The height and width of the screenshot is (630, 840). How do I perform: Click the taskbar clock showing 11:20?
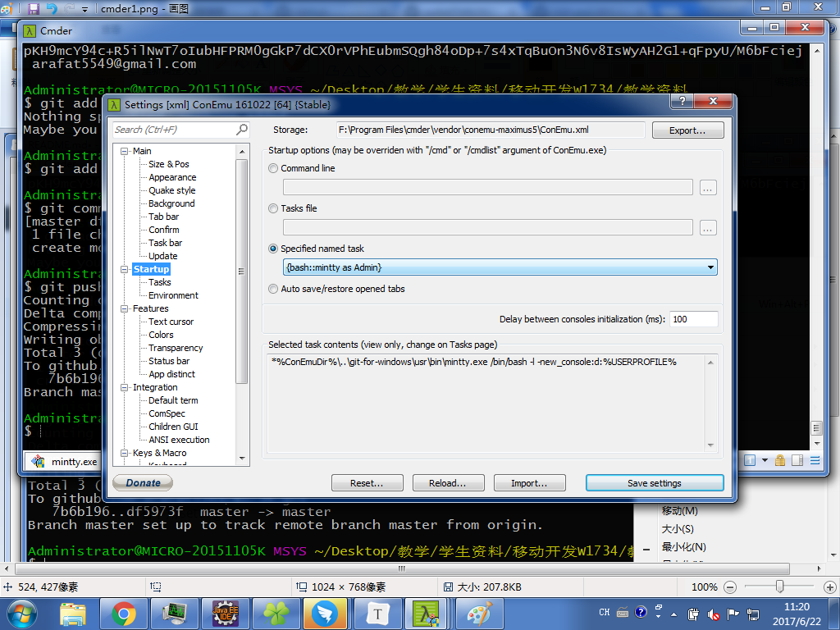(797, 614)
